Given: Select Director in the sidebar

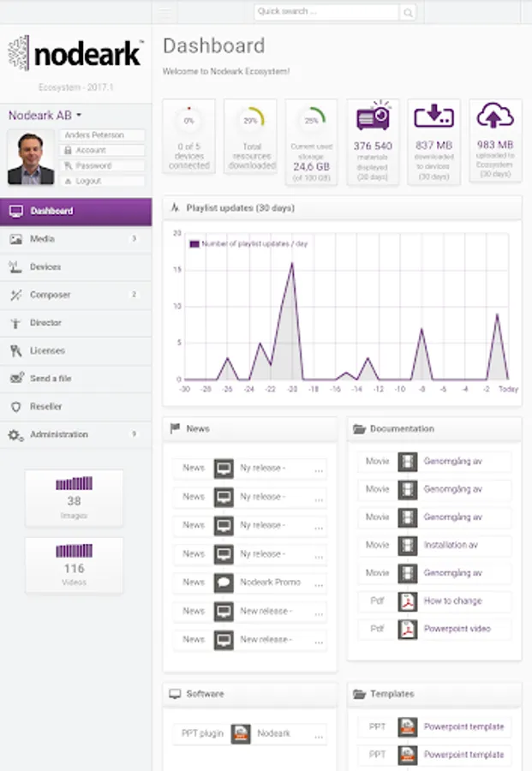Looking at the screenshot, I should pos(75,323).
